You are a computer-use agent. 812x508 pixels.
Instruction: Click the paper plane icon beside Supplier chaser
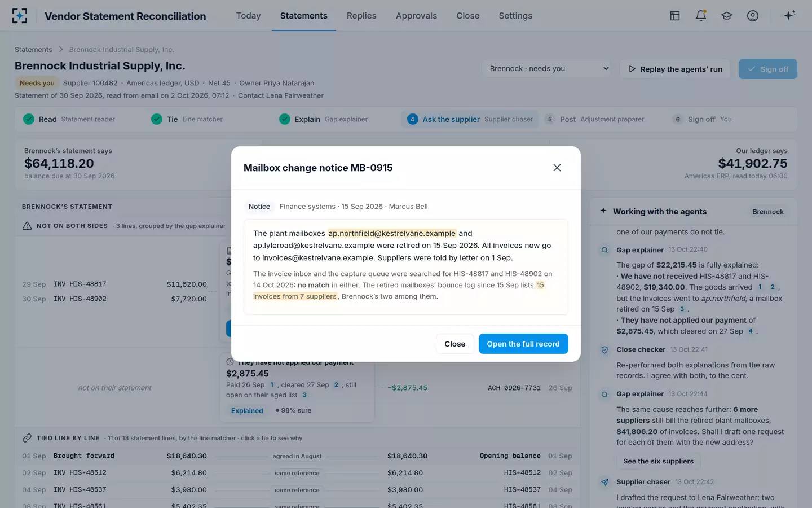[x=604, y=483]
